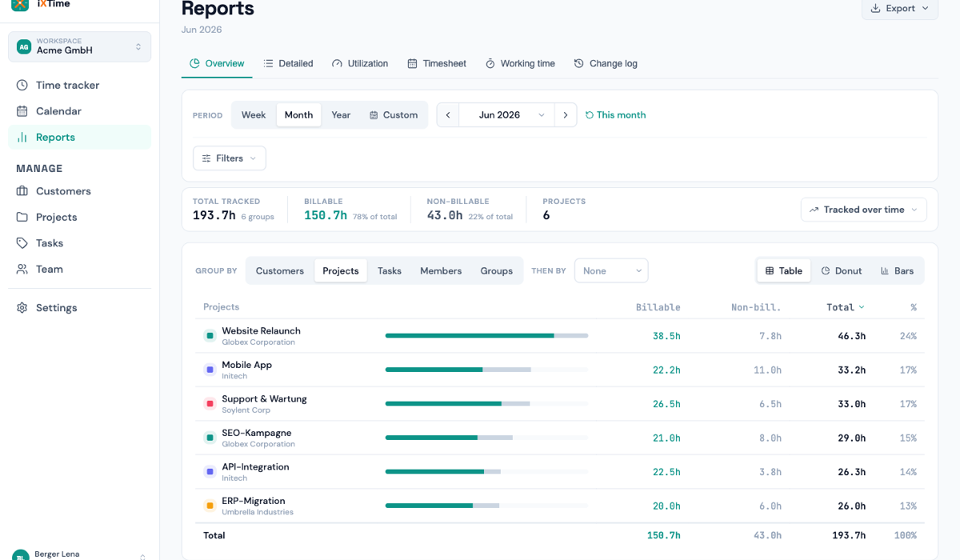Sort by the Total column header
The height and width of the screenshot is (560, 960).
click(846, 307)
